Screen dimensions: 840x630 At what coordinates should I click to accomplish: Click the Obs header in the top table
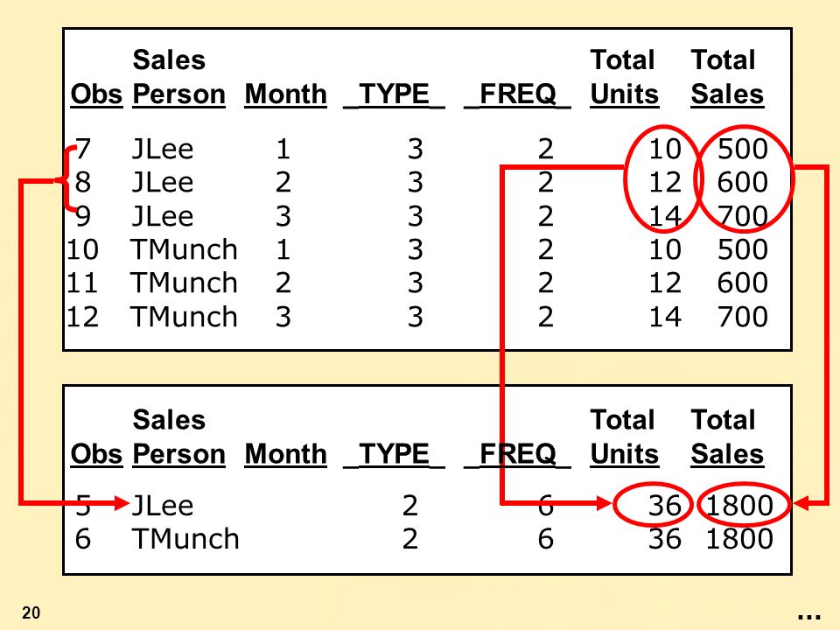[96, 94]
